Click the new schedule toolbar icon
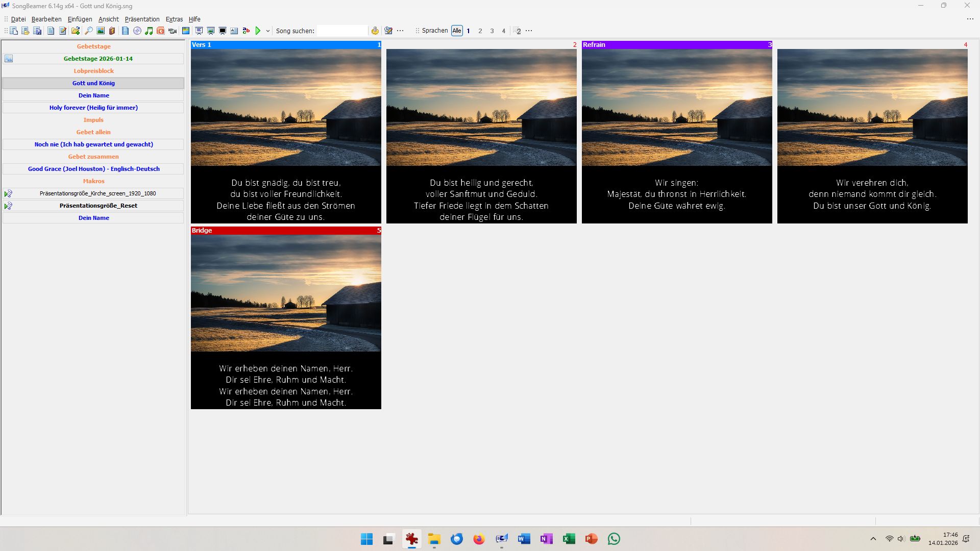The width and height of the screenshot is (980, 551). click(14, 31)
